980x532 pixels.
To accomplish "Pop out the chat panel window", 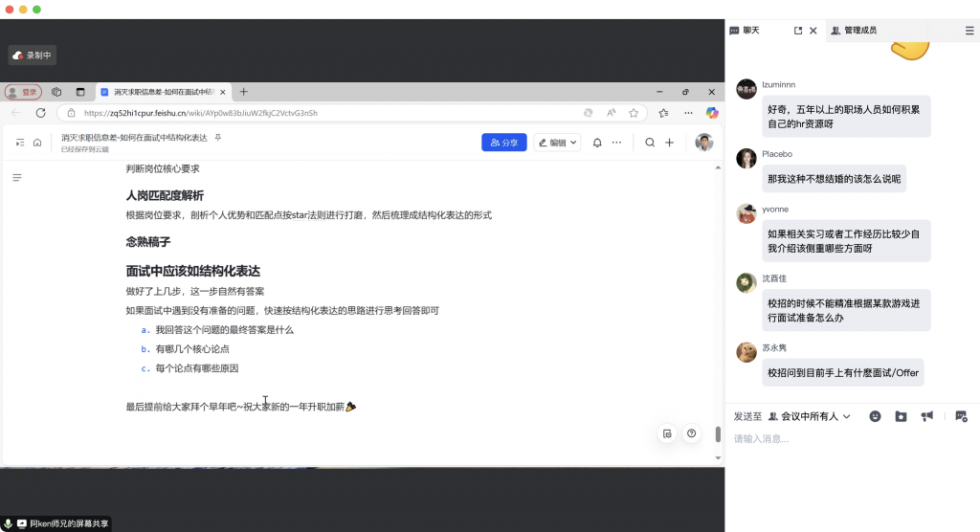I will point(798,31).
